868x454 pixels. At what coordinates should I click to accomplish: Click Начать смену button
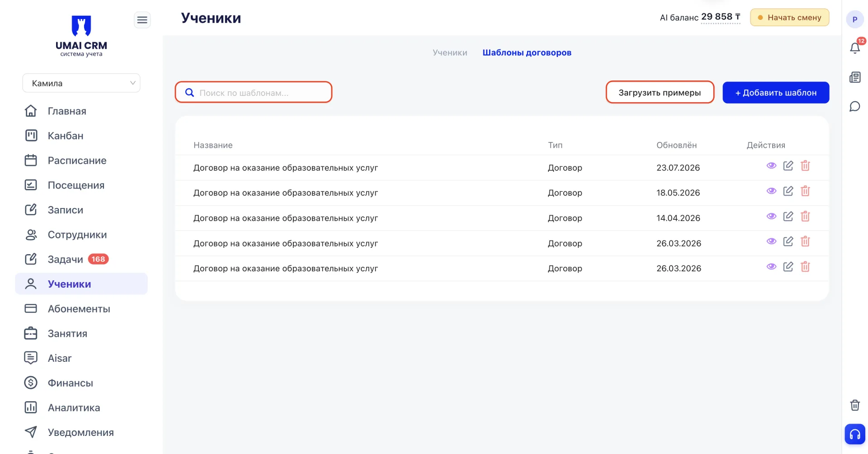click(x=789, y=18)
